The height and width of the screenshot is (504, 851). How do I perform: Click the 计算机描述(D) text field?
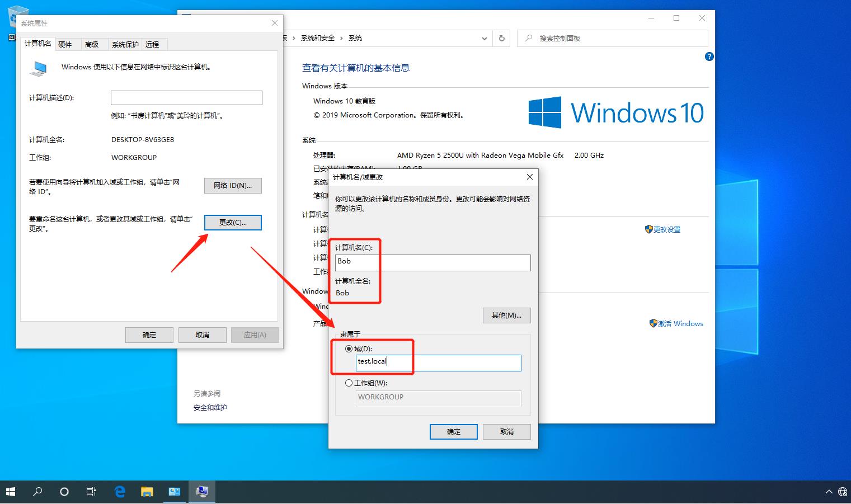point(186,98)
